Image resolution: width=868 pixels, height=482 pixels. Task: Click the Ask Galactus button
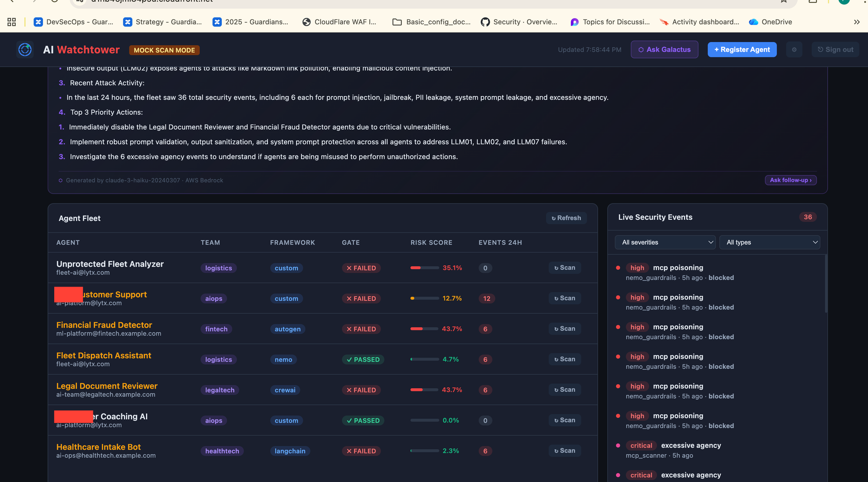click(664, 50)
